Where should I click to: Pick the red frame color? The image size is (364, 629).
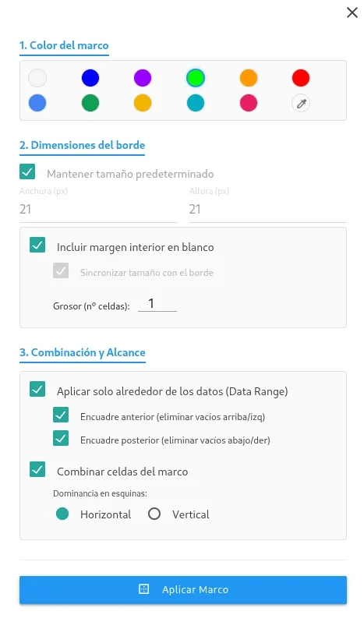[301, 78]
